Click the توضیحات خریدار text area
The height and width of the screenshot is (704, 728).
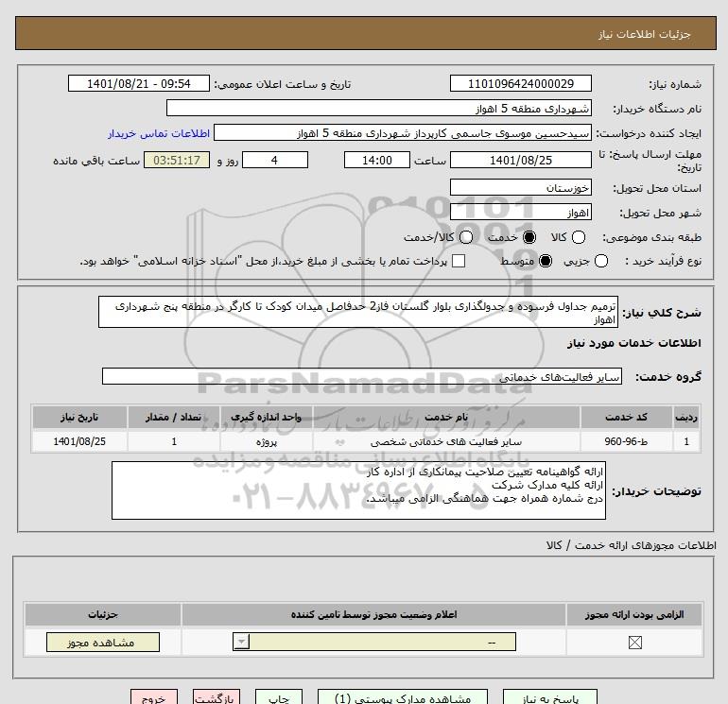point(358,490)
